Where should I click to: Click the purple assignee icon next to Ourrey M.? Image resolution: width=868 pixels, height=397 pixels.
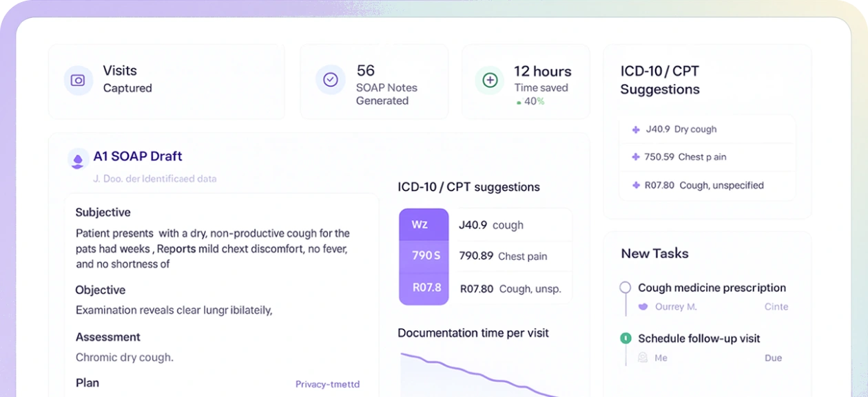coord(644,307)
